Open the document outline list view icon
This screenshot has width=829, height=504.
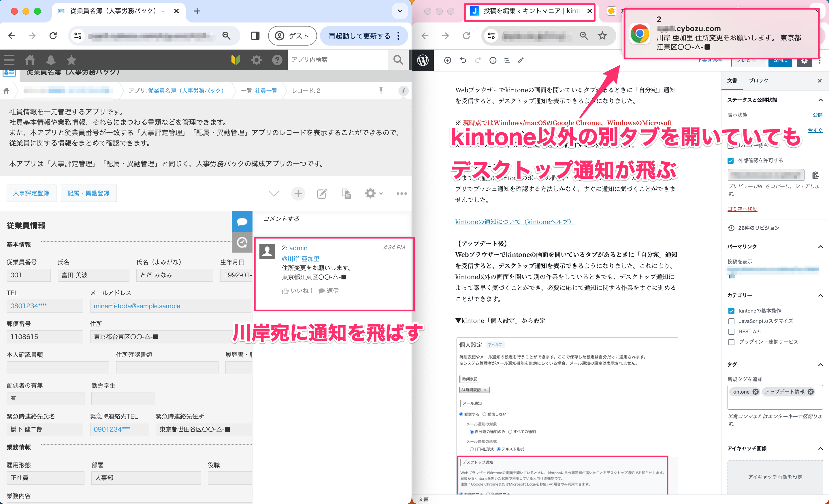tap(507, 60)
